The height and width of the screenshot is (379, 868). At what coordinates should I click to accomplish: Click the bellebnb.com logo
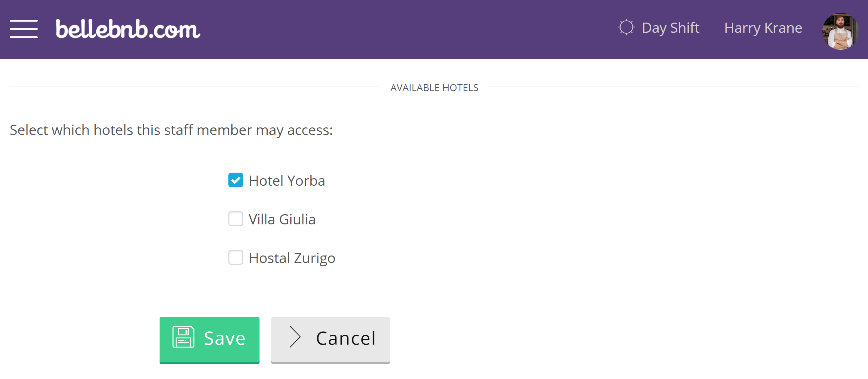tap(128, 28)
